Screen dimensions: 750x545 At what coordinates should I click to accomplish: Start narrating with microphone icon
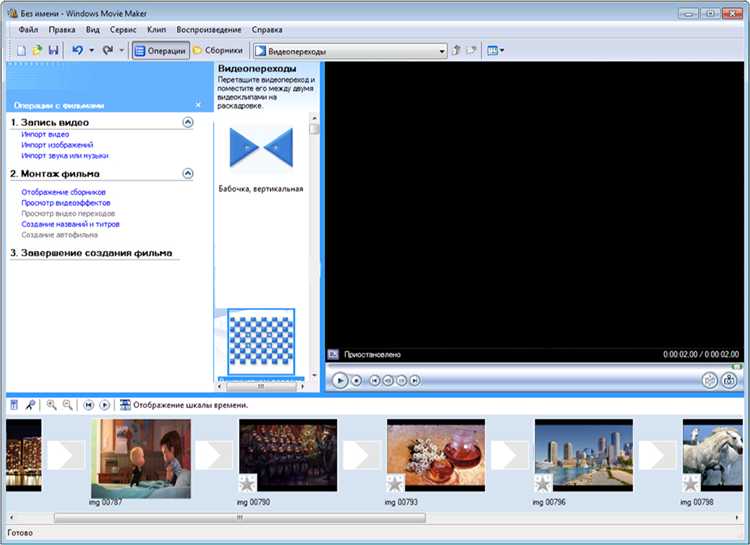[30, 405]
